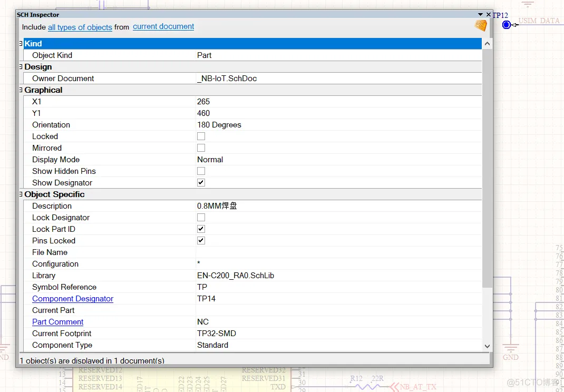The width and height of the screenshot is (564, 392).
Task: Collapse the Kind section
Action: pos(21,44)
